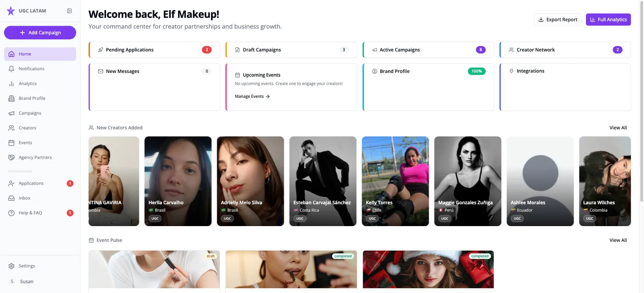Collapse the sidebar with the panel icon
The height and width of the screenshot is (293, 644).
pos(69,11)
